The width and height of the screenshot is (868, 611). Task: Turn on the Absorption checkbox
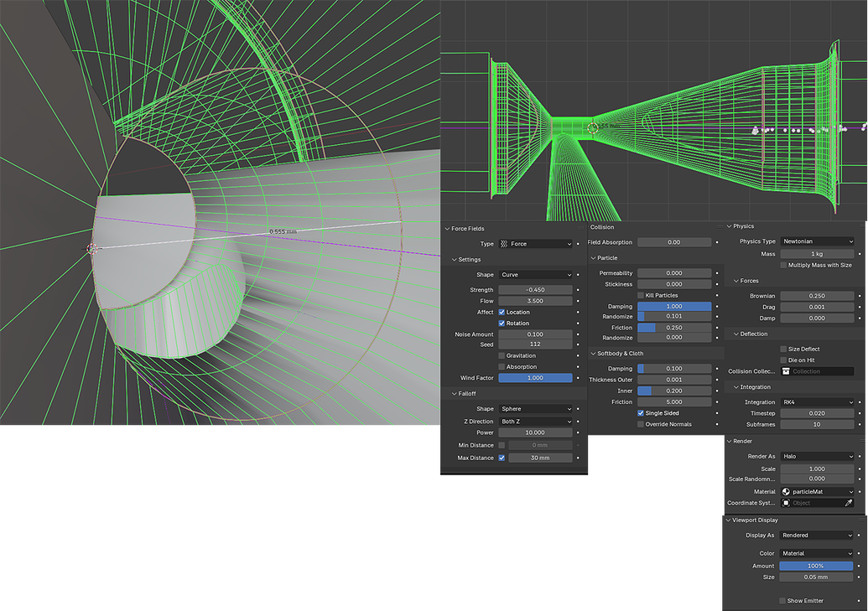point(502,367)
